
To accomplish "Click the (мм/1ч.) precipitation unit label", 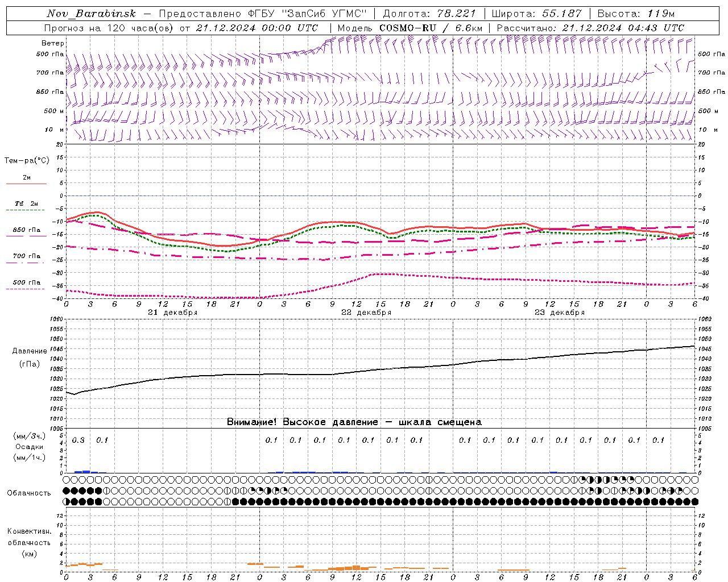I will (30, 457).
